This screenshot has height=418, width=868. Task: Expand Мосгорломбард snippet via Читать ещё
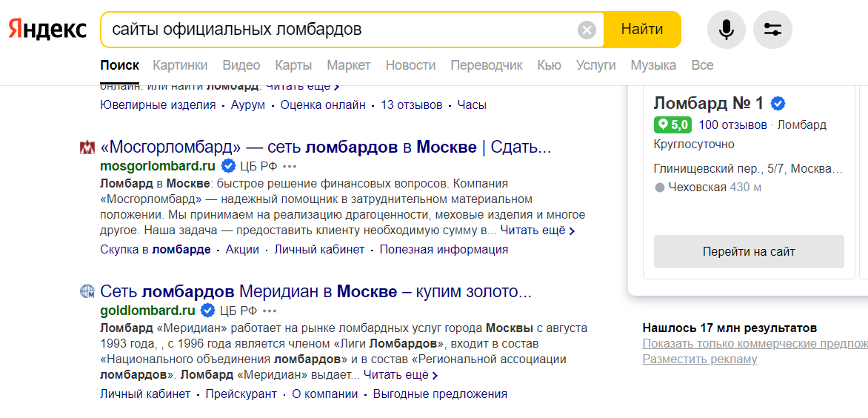tap(538, 230)
